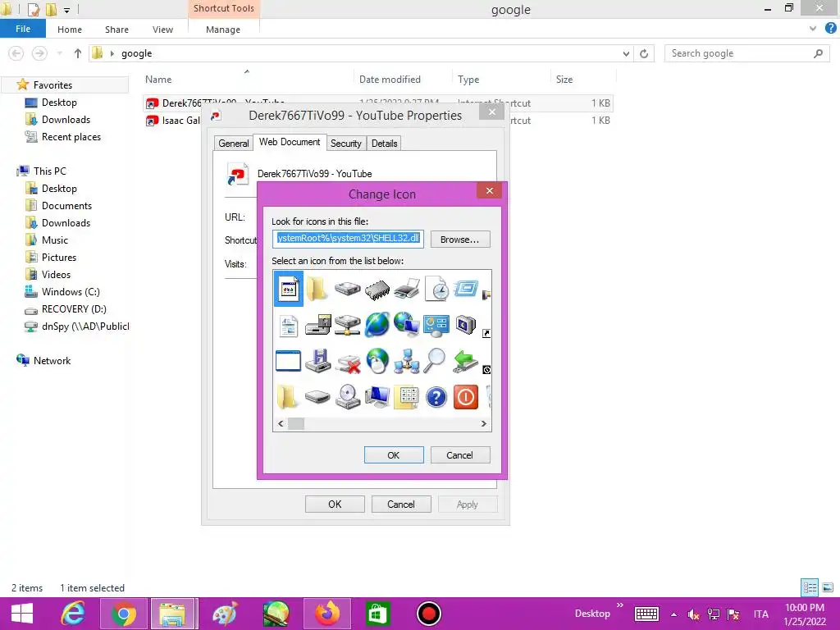Screen dimensions: 840x630
Task: Switch to the General tab in Properties
Action: tap(234, 144)
